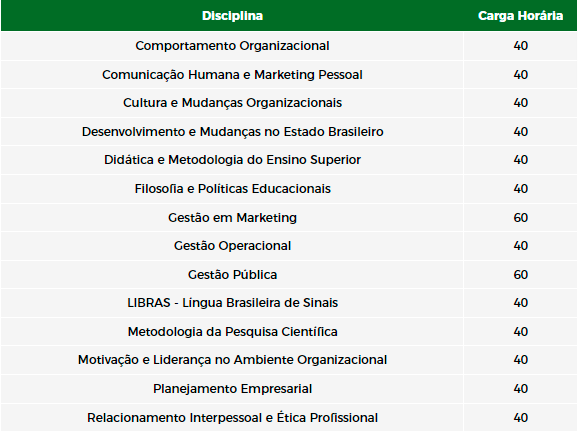
Task: Click the 60 hours value for Gestão Pública
Action: click(520, 275)
